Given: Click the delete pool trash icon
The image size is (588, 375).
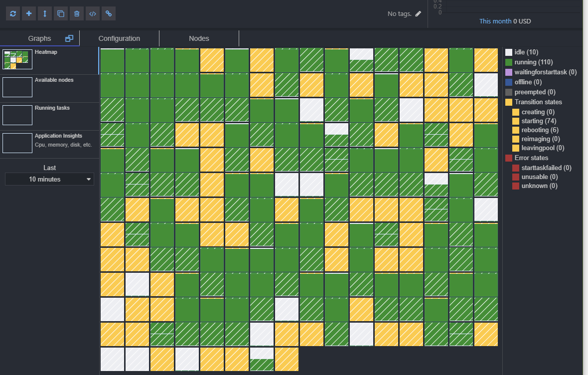Looking at the screenshot, I should 76,13.
